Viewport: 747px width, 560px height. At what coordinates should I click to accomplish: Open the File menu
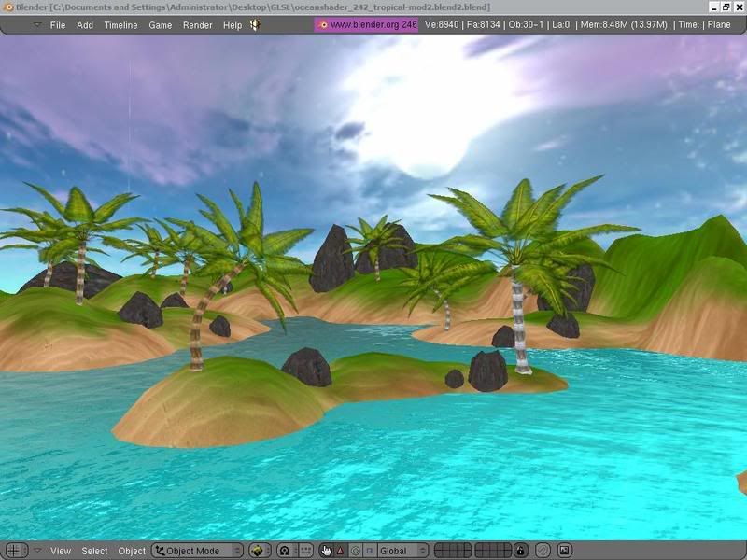pos(58,25)
